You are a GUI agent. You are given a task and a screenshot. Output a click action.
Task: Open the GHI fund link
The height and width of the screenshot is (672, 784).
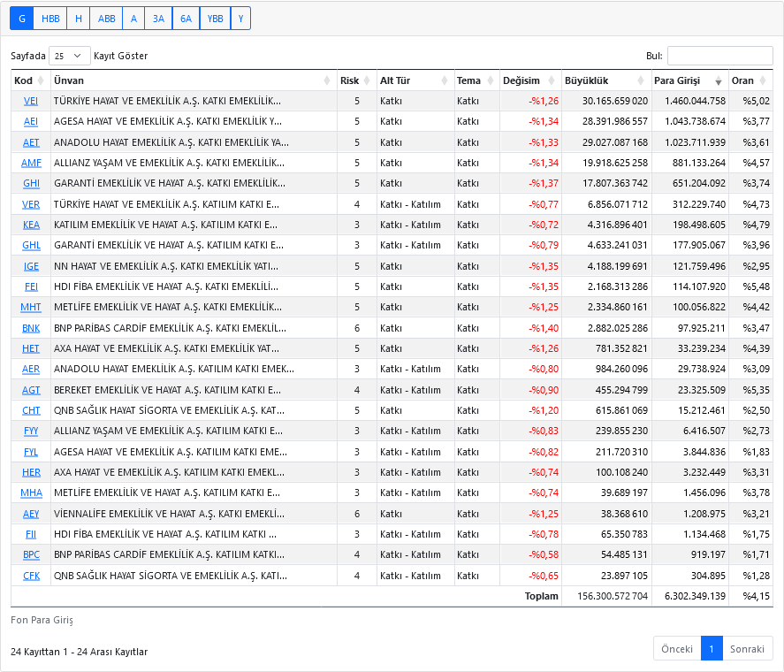(31, 184)
